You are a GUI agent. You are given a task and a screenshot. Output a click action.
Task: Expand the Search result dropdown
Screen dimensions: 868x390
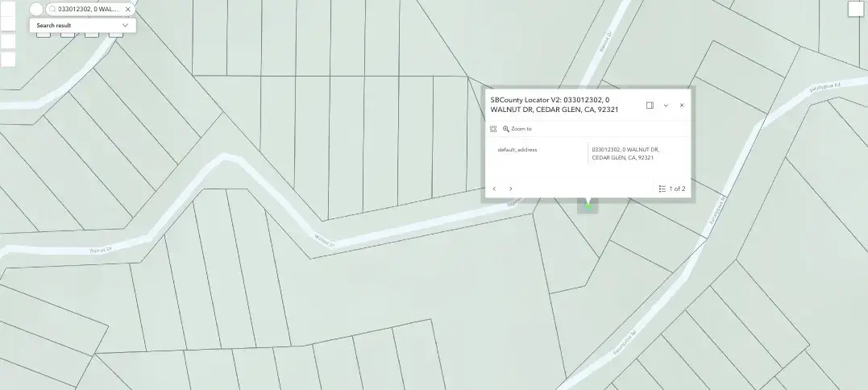coord(125,26)
